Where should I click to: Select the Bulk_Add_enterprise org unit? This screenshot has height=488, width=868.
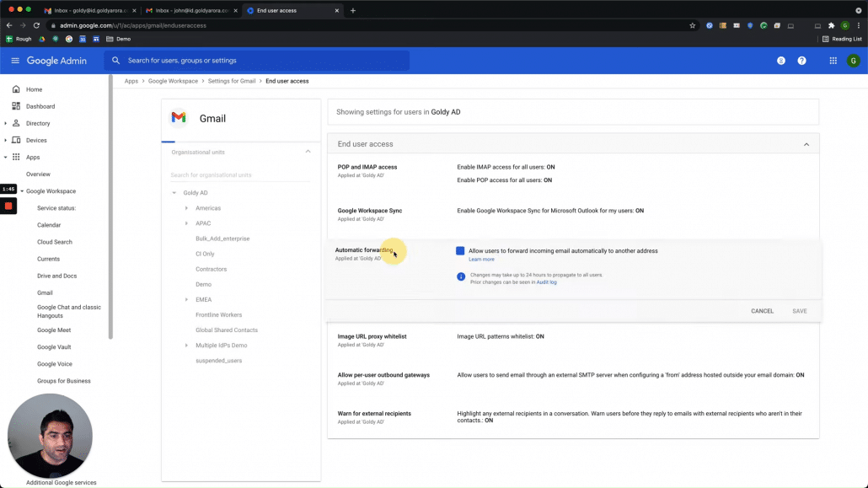[222, 239]
